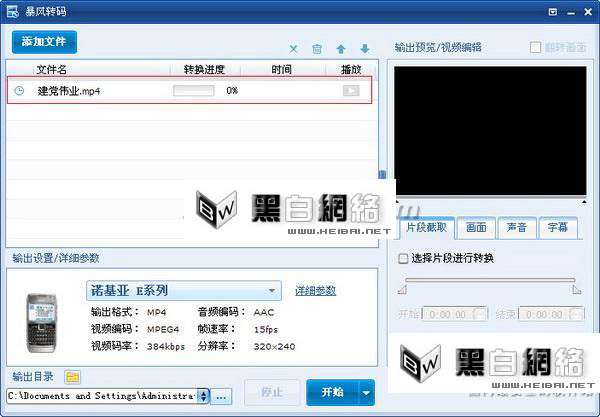
Task: Click the output directory path field
Action: click(102, 396)
